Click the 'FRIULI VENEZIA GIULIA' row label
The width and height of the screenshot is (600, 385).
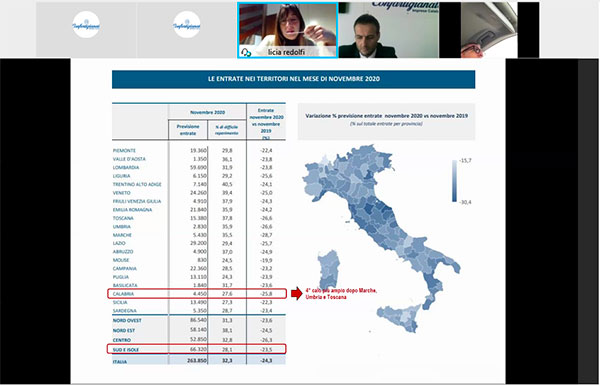click(x=137, y=201)
